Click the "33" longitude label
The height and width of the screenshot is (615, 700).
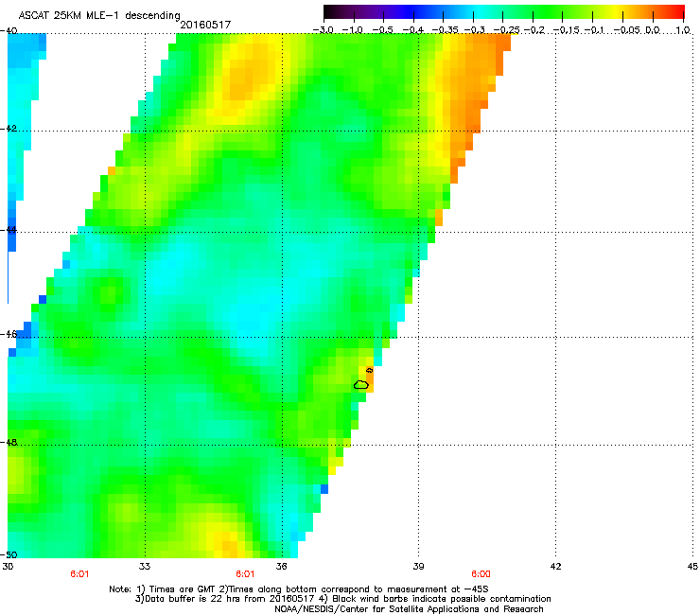tap(145, 567)
